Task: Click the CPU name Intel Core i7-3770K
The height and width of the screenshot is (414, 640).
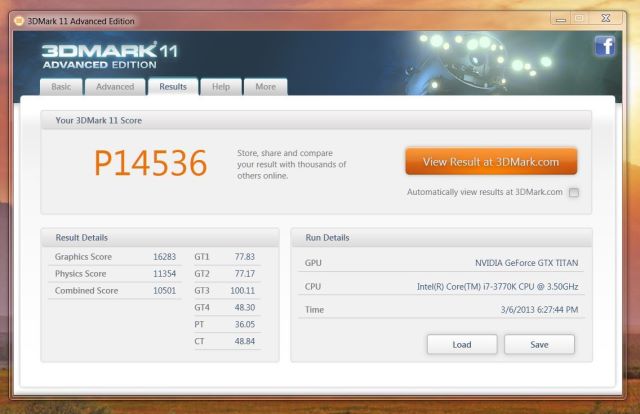Action: (x=498, y=287)
